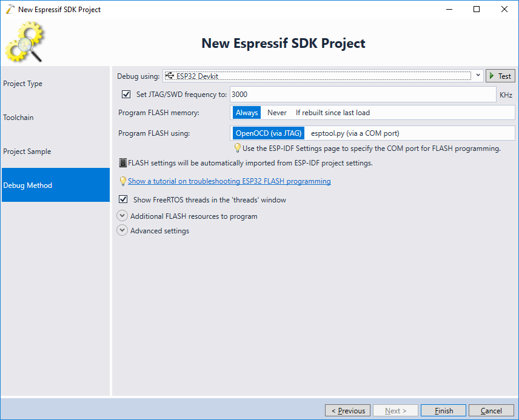
Task: Click the lightbulb icon beside ESP-IDF Settings hint
Action: (x=237, y=148)
